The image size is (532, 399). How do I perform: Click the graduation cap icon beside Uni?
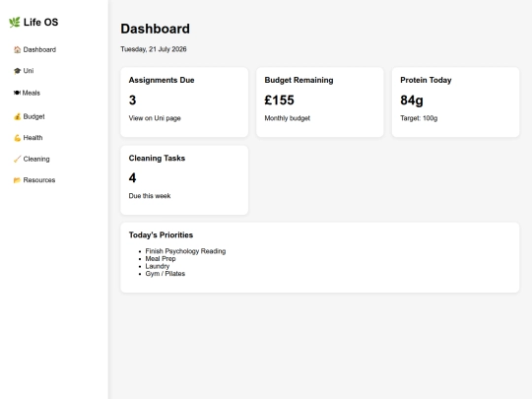tap(18, 71)
